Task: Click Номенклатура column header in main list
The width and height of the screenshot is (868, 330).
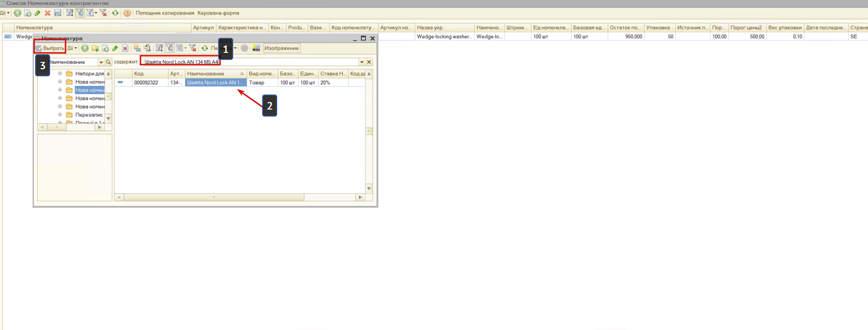Action: click(x=103, y=28)
